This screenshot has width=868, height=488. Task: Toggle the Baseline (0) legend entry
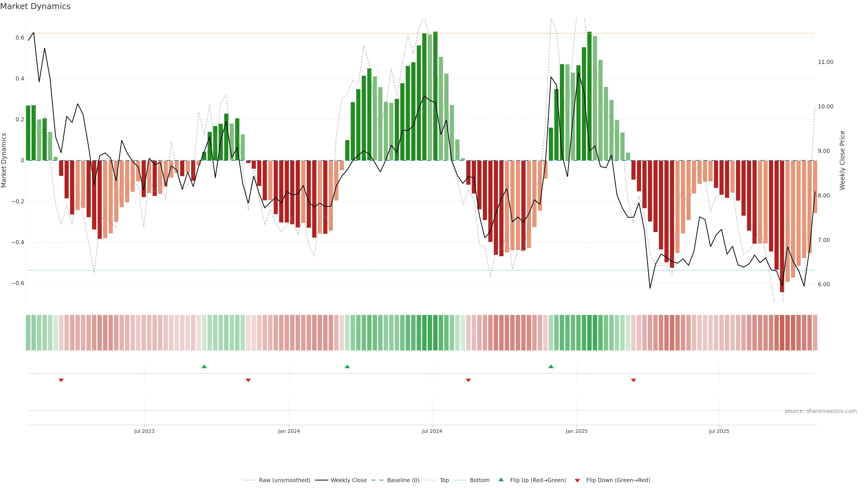[403, 480]
